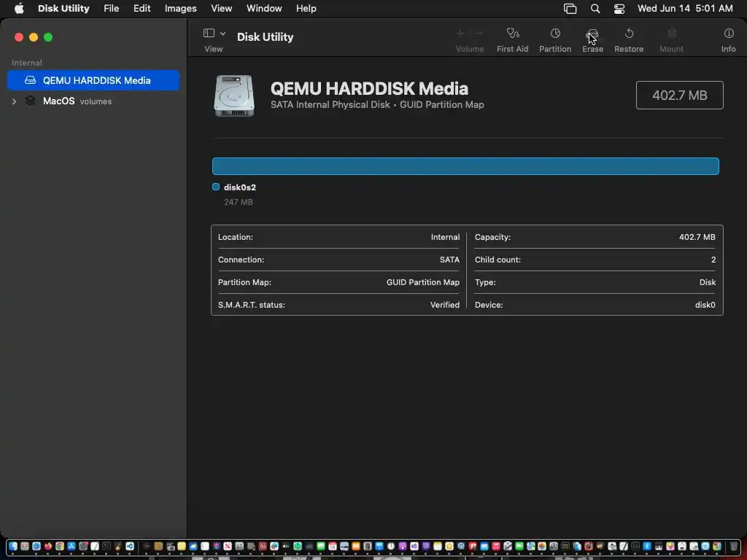747x560 pixels.
Task: Click the Spotlight search icon
Action: (x=595, y=9)
